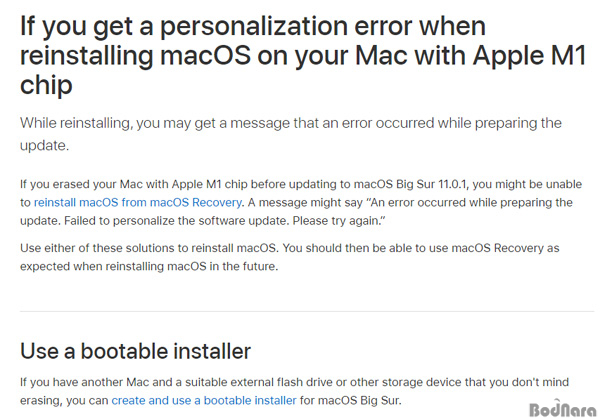Click 'expected when reinstalling macOS in the future' line

click(x=149, y=266)
